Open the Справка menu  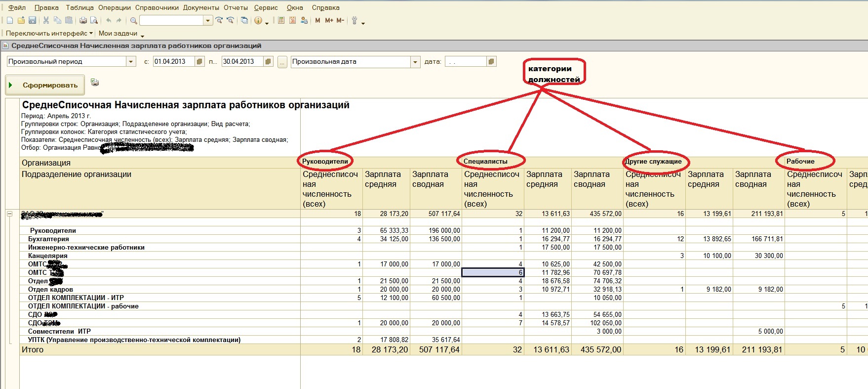click(x=326, y=7)
